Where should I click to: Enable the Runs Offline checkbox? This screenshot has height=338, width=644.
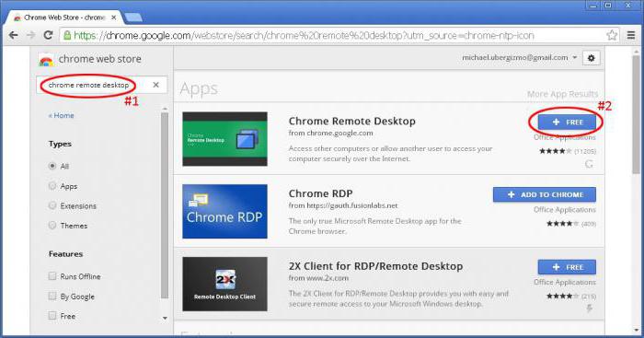coord(52,276)
